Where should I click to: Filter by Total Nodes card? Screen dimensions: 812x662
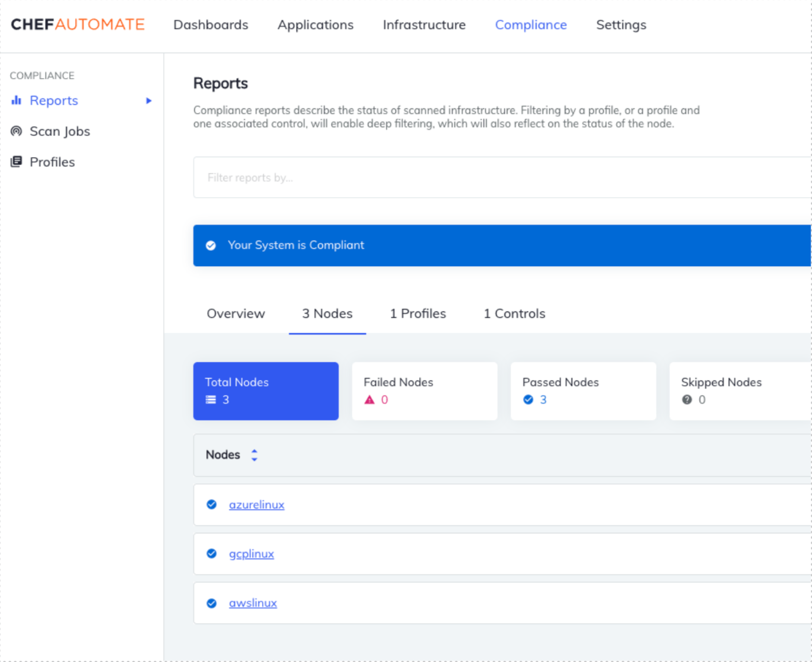pos(266,391)
